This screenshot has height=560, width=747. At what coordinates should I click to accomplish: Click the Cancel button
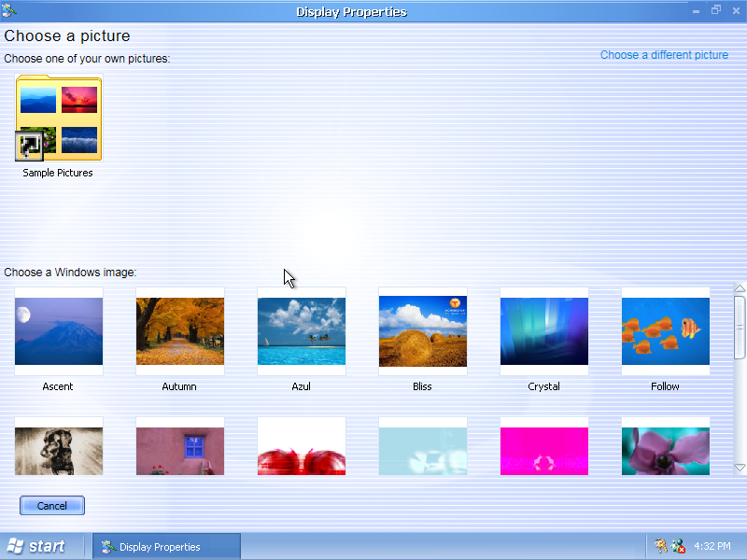52,506
